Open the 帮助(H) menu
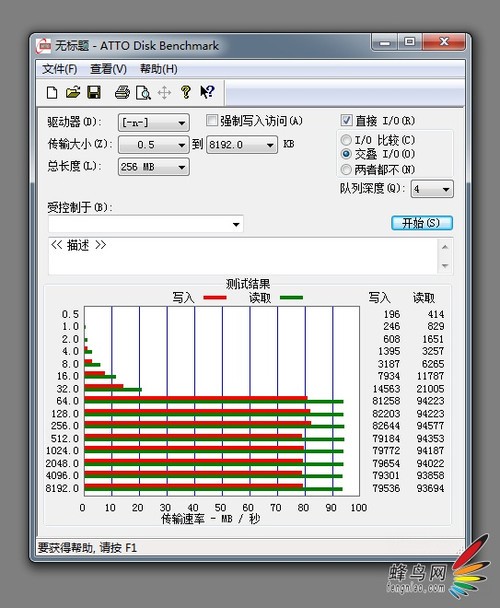Viewport: 500px width, 608px height. point(159,69)
